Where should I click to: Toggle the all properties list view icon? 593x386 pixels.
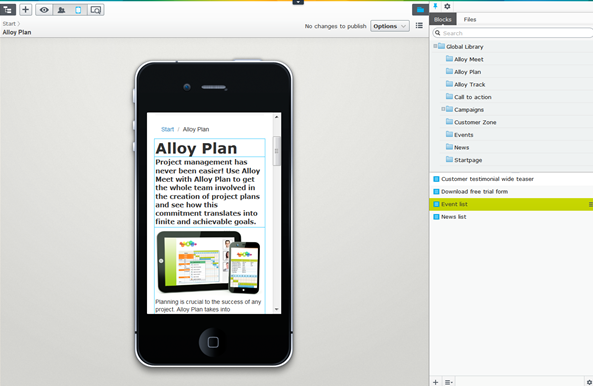tap(419, 26)
